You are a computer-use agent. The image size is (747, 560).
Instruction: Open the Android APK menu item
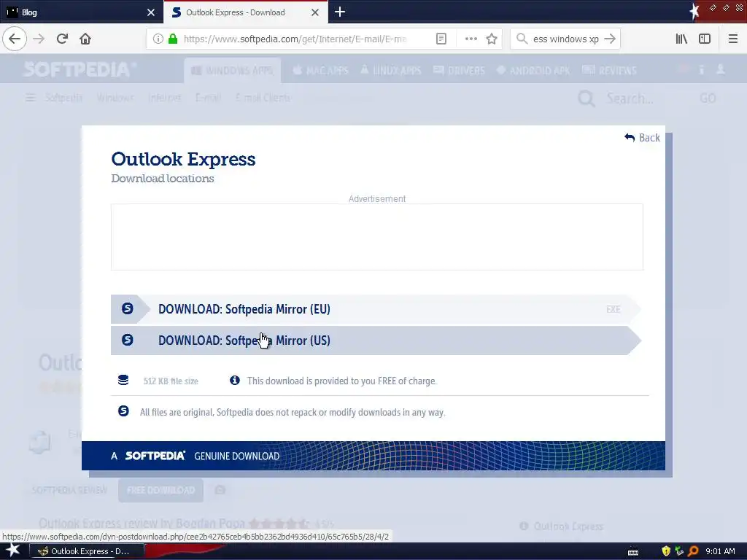pyautogui.click(x=533, y=71)
